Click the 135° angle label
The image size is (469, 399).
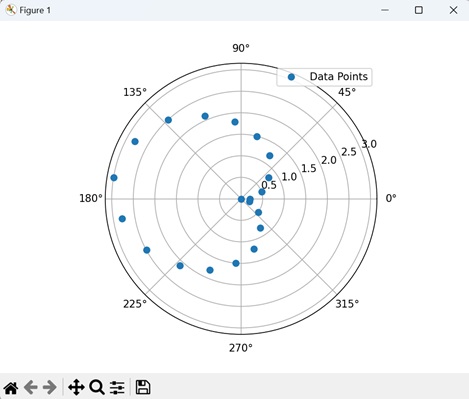135,92
